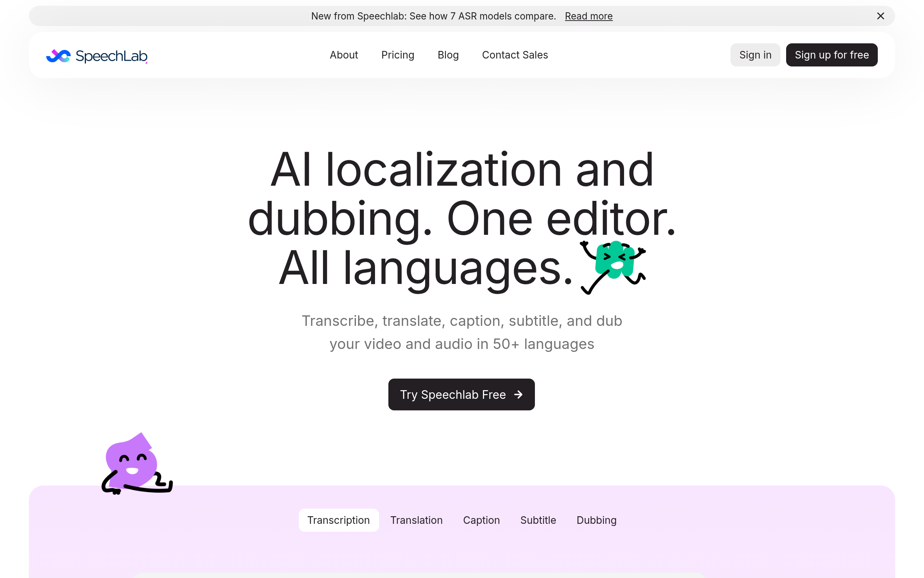Go to Pricing
This screenshot has width=924, height=578.
click(397, 55)
